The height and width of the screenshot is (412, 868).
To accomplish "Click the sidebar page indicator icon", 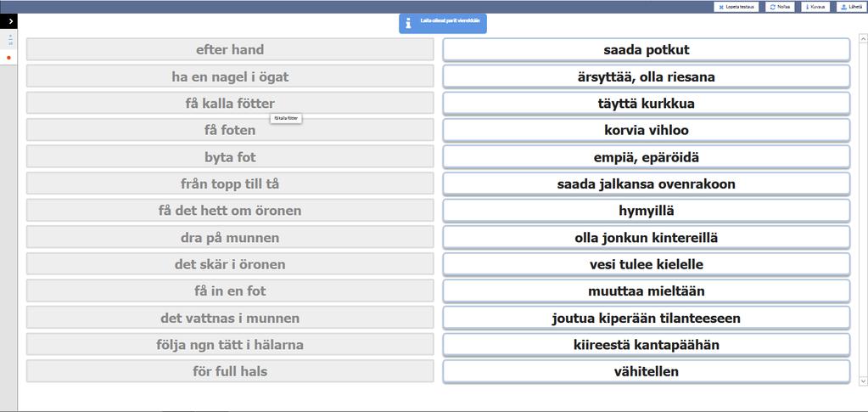I will (x=9, y=39).
